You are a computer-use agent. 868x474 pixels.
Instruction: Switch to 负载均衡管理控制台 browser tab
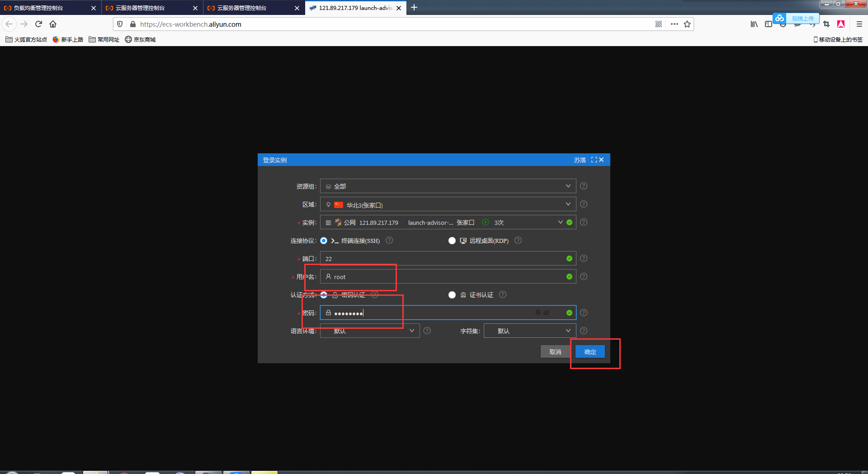click(x=45, y=8)
